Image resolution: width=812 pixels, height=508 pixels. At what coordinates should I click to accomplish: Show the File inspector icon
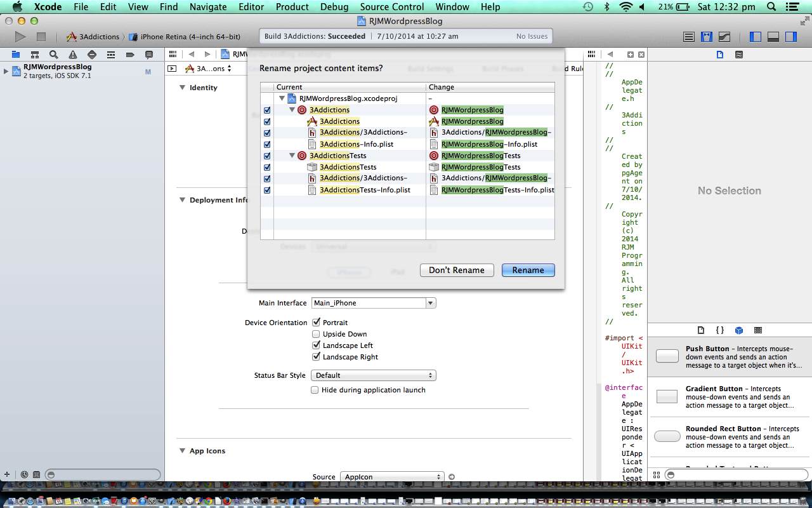[720, 55]
